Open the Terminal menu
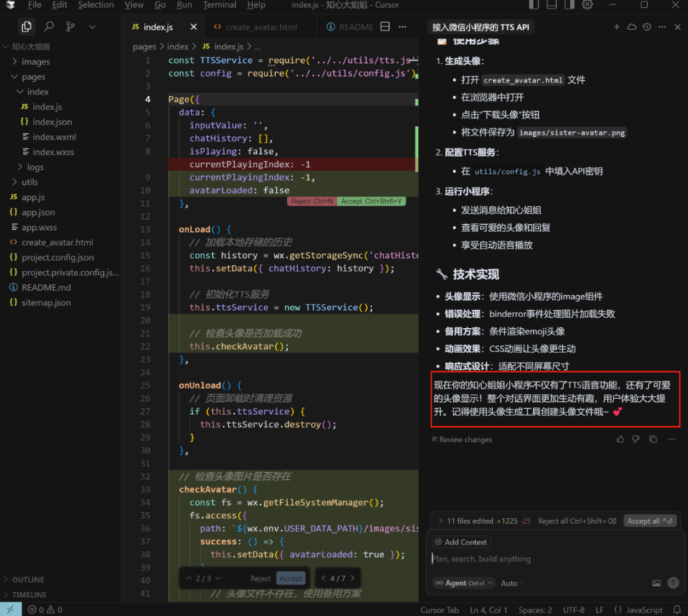The height and width of the screenshot is (616, 688). [219, 5]
